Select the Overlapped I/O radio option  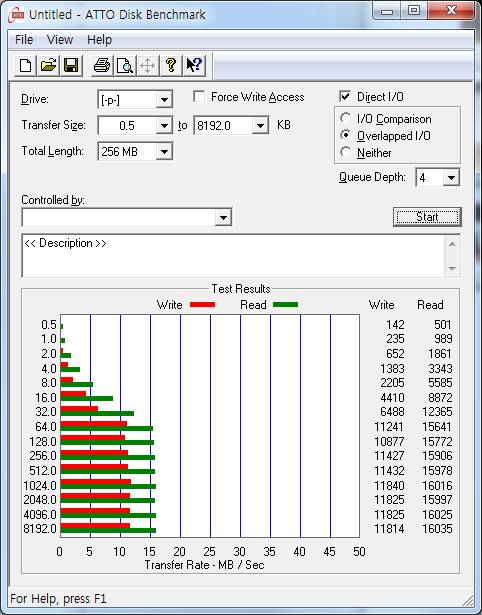[346, 135]
